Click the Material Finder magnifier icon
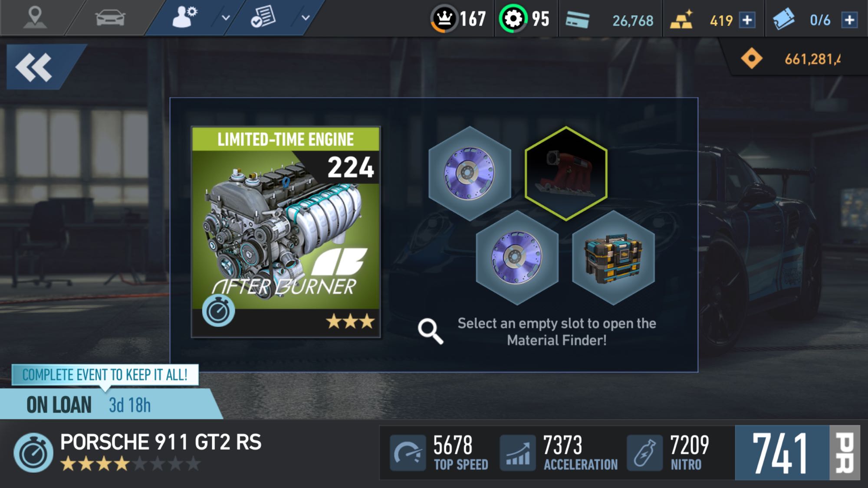The width and height of the screenshot is (868, 488). (x=431, y=331)
